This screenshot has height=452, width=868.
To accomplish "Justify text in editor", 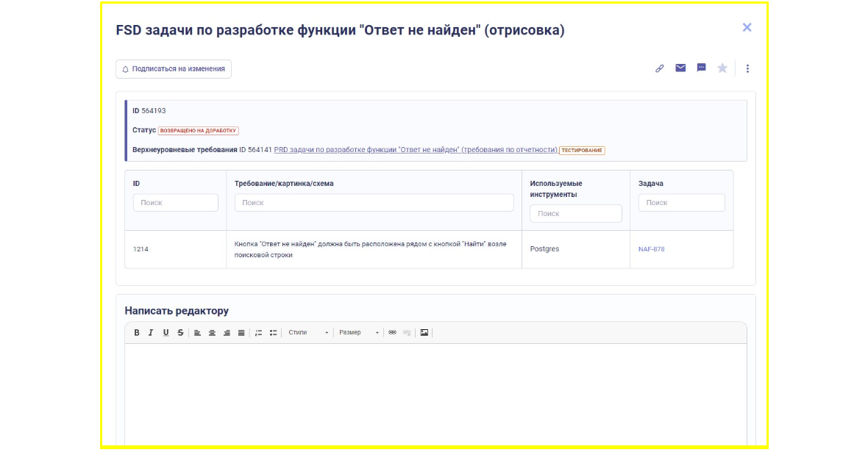I will point(241,332).
